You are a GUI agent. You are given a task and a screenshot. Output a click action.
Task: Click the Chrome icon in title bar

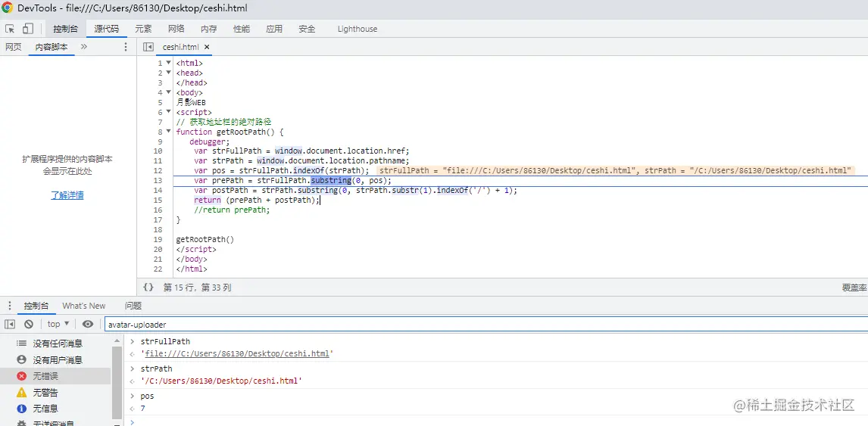click(x=8, y=8)
